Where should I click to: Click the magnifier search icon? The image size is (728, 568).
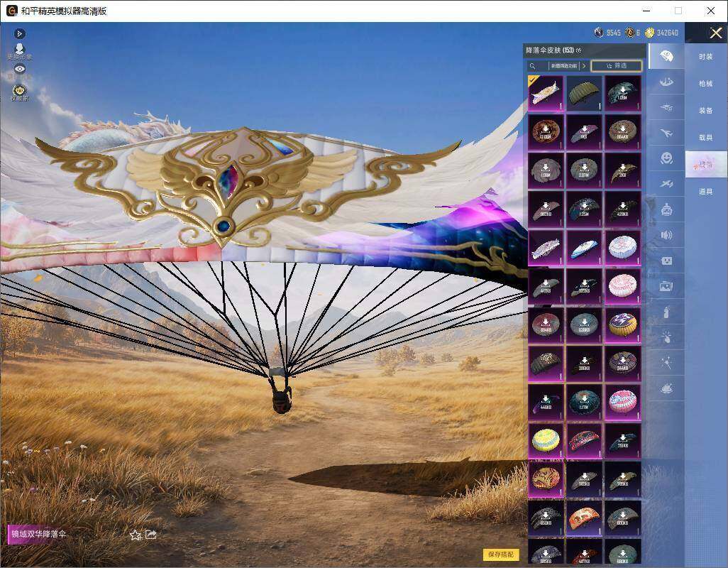533,66
